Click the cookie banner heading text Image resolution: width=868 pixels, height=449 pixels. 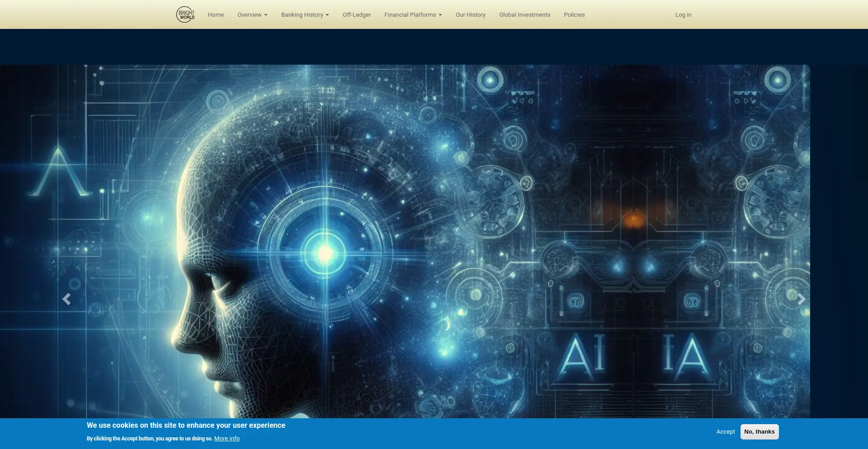click(x=186, y=425)
